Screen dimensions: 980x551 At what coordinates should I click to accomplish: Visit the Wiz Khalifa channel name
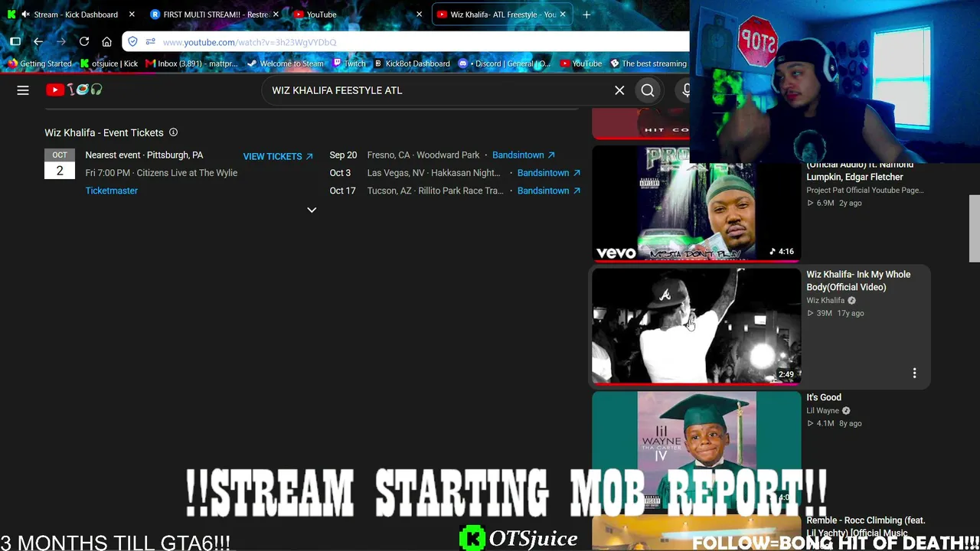825,301
